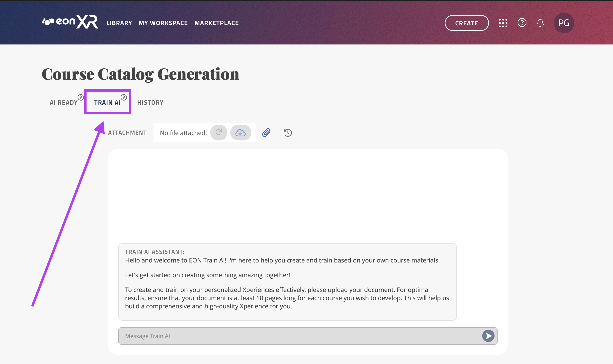
Task: Open the apps grid menu icon
Action: pyautogui.click(x=503, y=23)
